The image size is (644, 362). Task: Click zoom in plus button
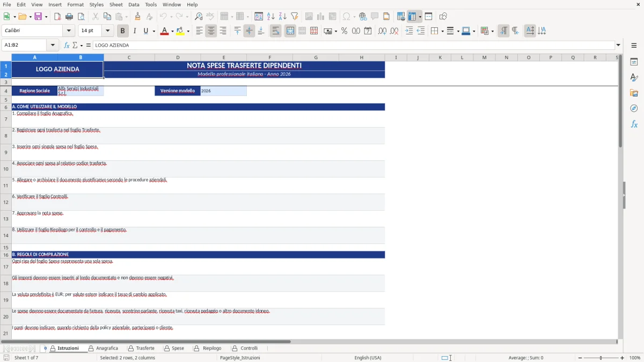pyautogui.click(x=623, y=358)
